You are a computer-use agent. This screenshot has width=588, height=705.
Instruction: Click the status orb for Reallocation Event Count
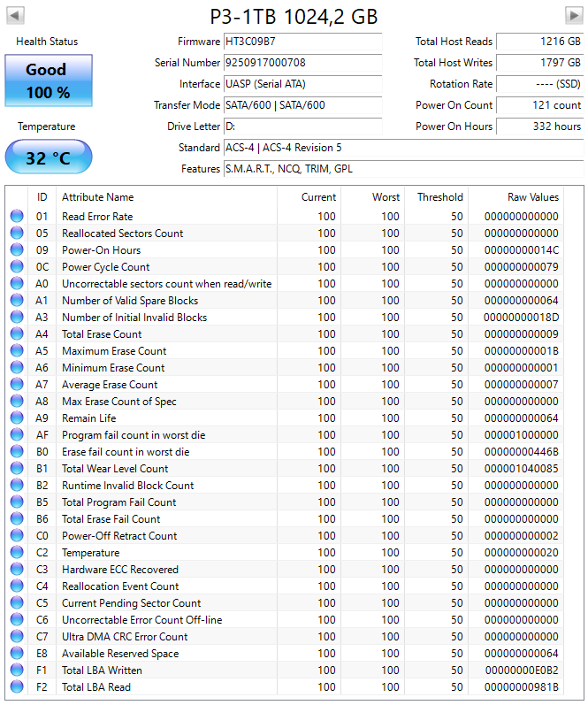pos(17,586)
